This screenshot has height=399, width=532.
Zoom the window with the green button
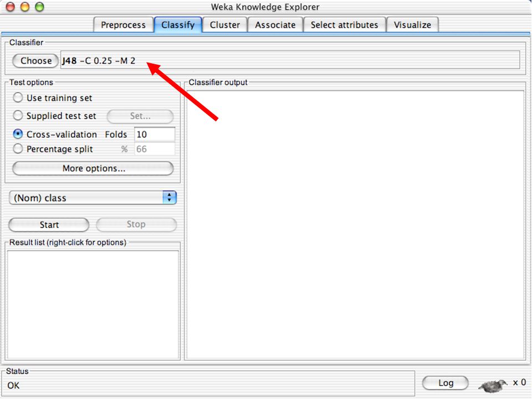40,7
